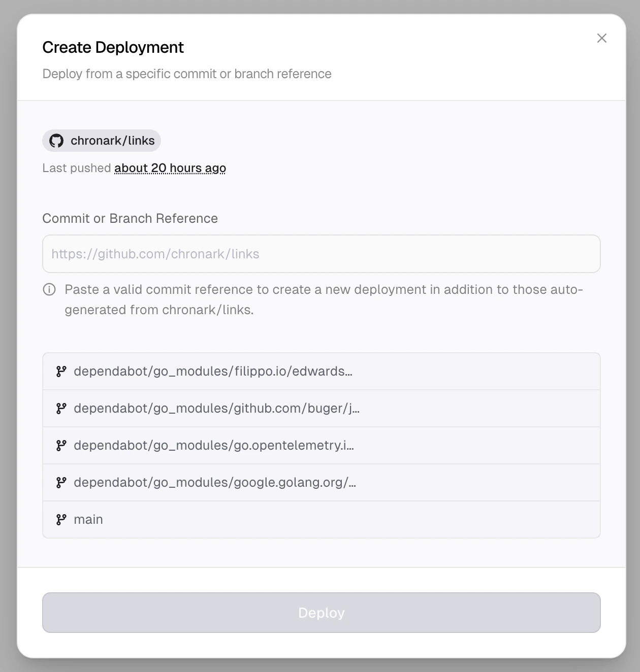Open the 'about 20 hours ago' link
Image resolution: width=640 pixels, height=672 pixels.
(170, 168)
